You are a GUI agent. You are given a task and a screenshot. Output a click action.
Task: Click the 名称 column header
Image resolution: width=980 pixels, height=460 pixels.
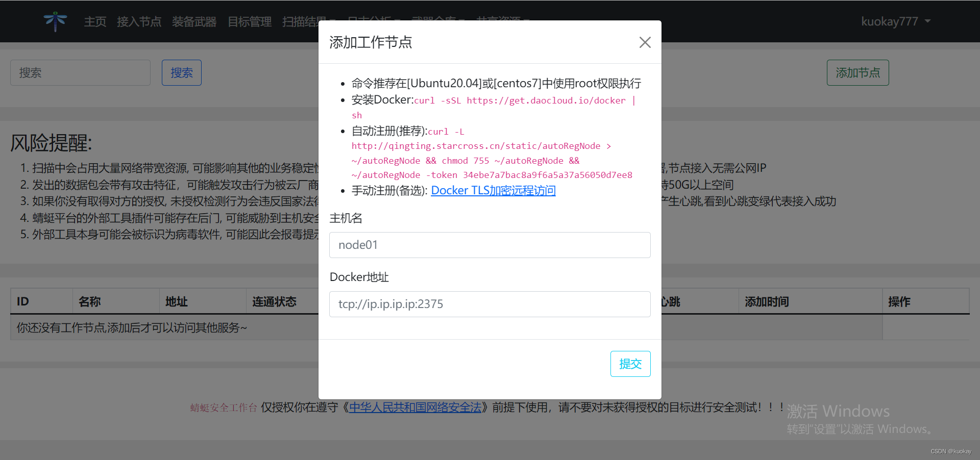[x=116, y=301]
